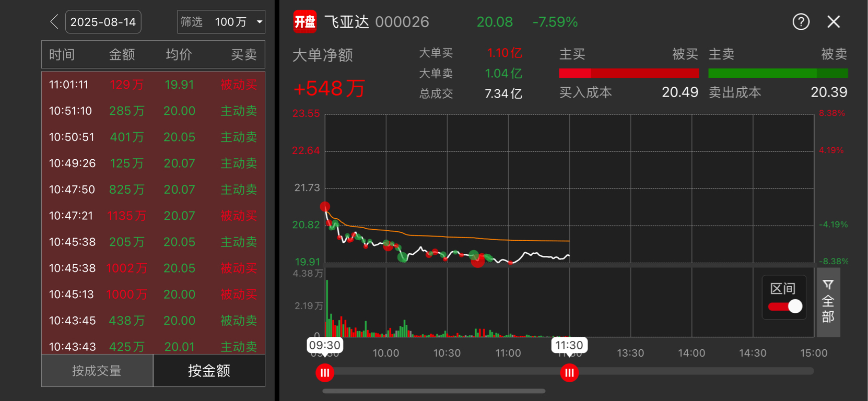Click the red 主买 被买 ratio bar
The width and height of the screenshot is (868, 401).
(629, 73)
